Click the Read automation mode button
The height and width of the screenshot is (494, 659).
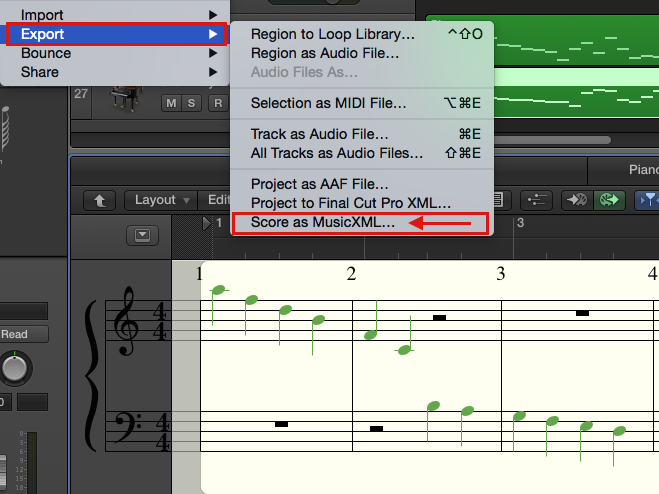coord(24,334)
